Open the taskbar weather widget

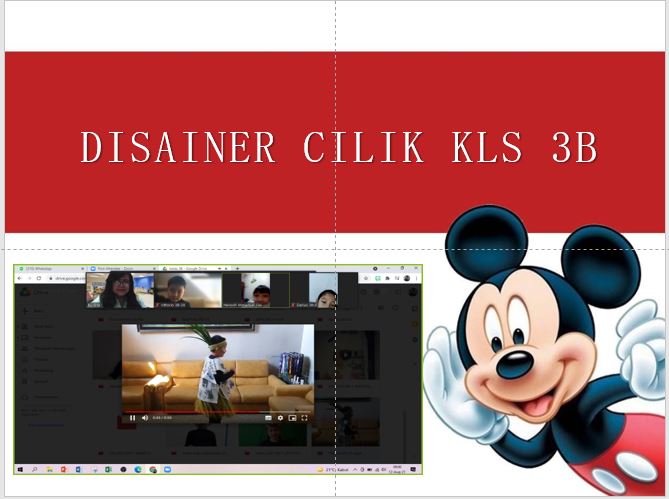(x=333, y=470)
